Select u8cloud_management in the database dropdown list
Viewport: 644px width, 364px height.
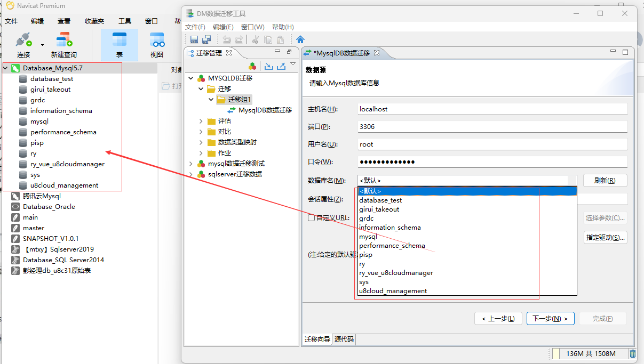(x=467, y=291)
